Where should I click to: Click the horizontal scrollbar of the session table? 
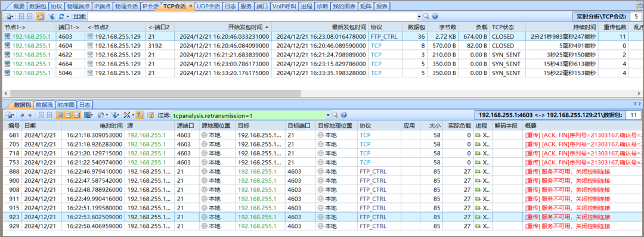click(156, 93)
